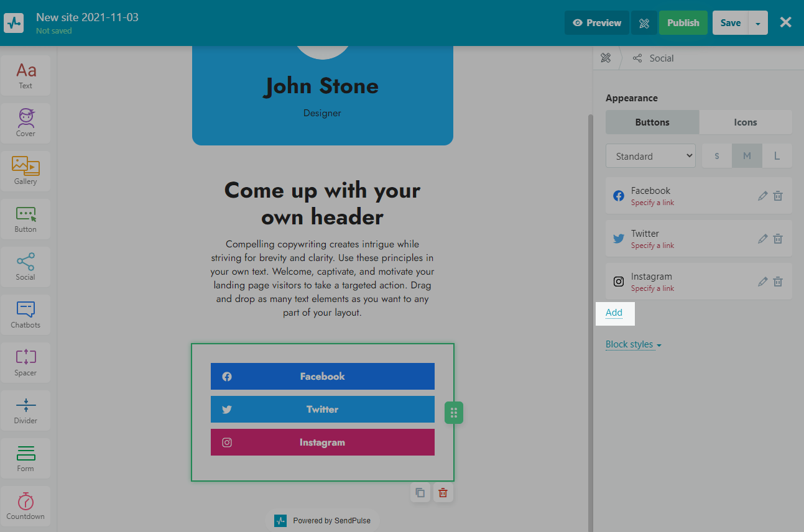Choose the Gallery element
The height and width of the screenshot is (532, 804).
click(x=25, y=171)
